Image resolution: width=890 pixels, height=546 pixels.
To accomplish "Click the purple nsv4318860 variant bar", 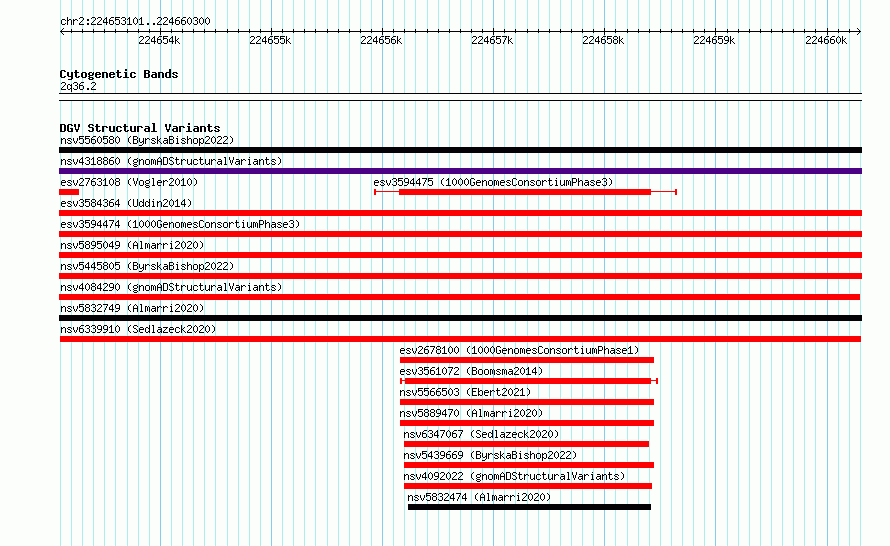I will [x=460, y=171].
